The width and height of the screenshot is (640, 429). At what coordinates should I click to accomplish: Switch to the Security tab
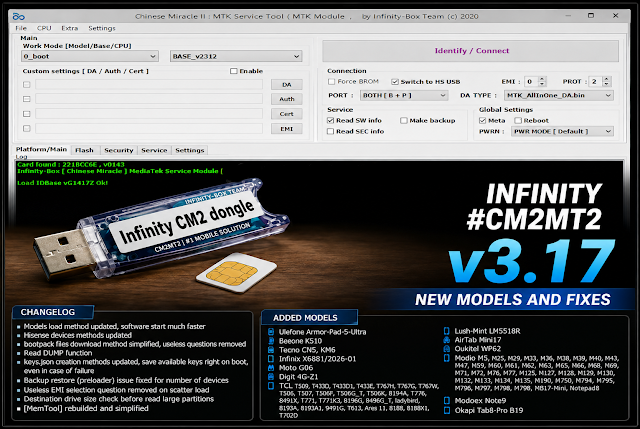119,150
